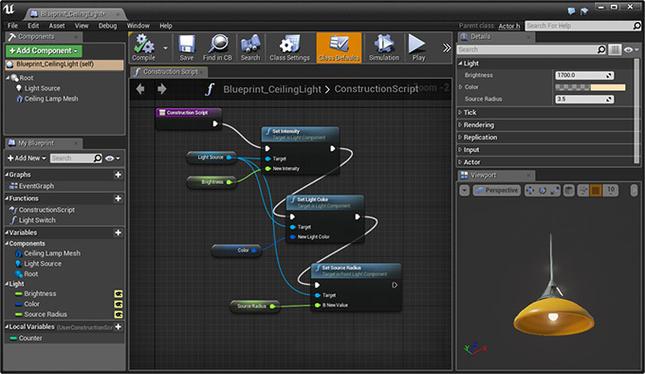This screenshot has height=374, width=645.
Task: Click the property matrix grid icon
Action: [x=615, y=50]
